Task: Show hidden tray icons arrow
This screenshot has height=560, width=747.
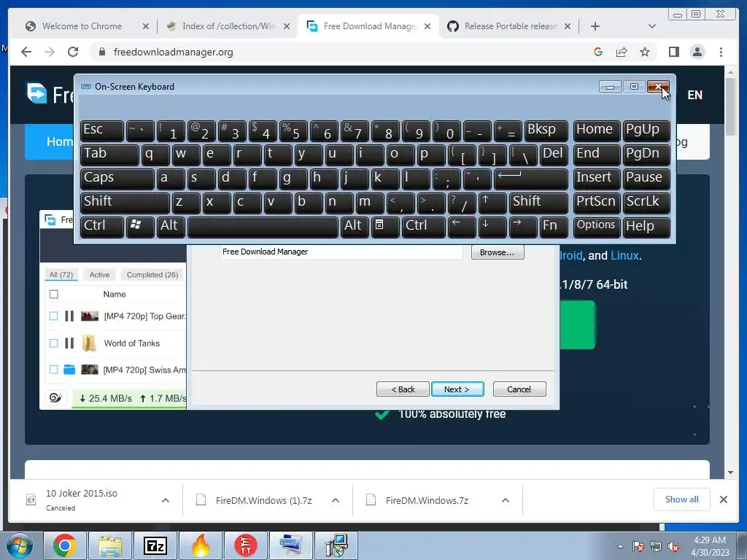Action: coord(620,547)
